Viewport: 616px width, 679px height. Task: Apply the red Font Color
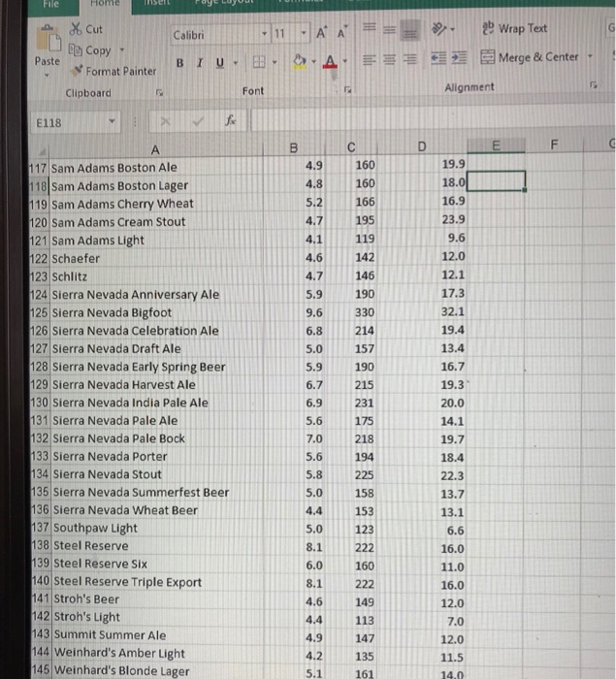(330, 61)
